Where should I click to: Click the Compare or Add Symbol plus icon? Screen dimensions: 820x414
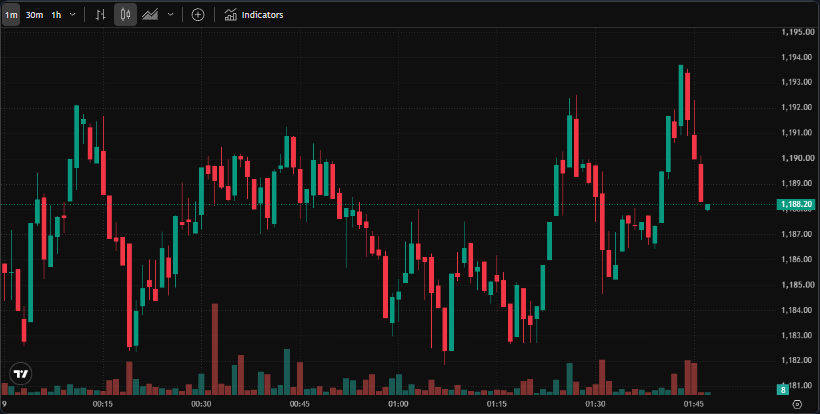(x=198, y=15)
